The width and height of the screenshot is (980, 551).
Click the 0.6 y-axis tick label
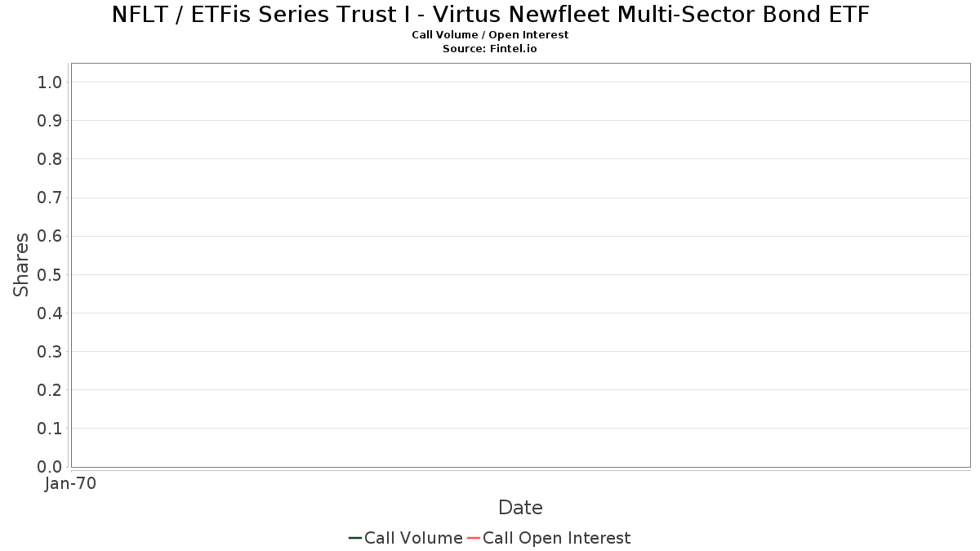click(x=51, y=236)
